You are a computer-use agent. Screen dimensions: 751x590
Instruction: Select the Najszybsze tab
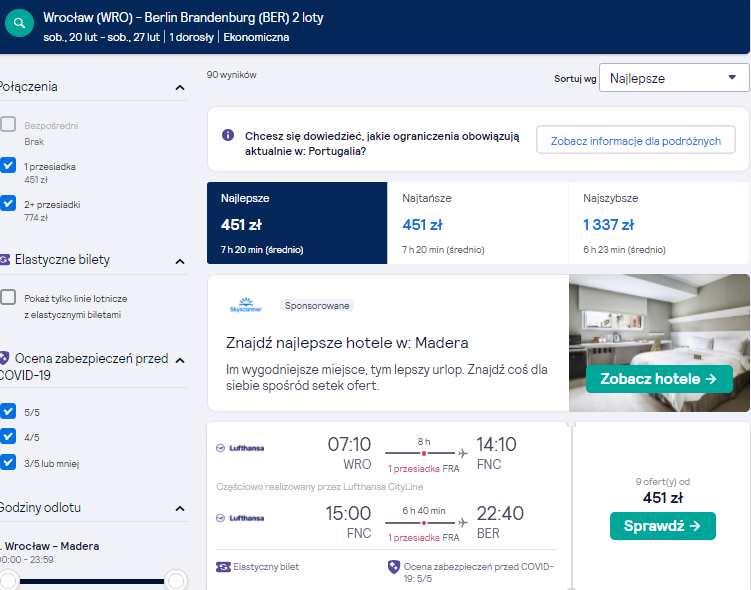659,223
